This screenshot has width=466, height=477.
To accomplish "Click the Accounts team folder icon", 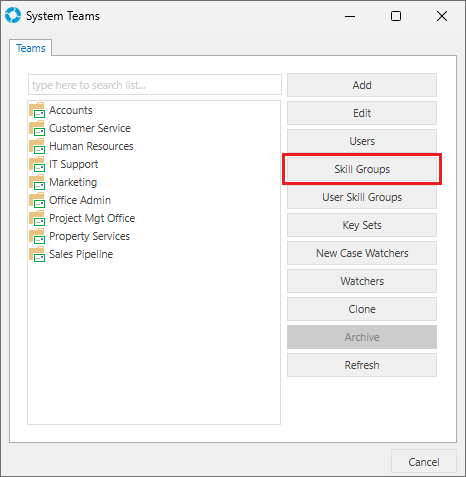I will (37, 110).
